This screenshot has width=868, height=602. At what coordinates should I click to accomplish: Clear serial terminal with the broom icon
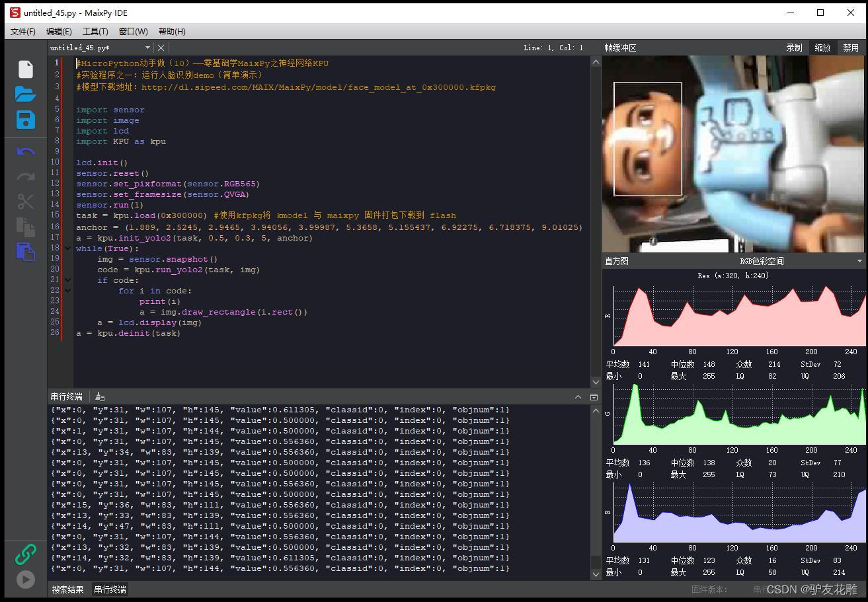click(100, 396)
